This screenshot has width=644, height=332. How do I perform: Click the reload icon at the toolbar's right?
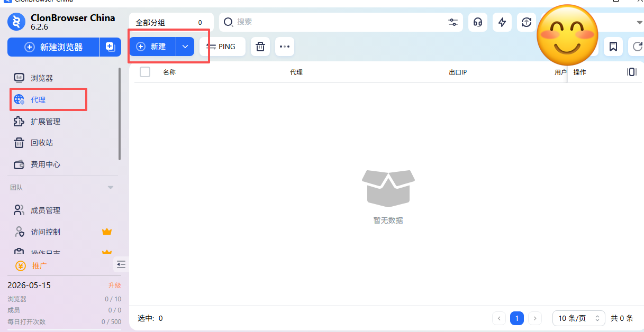coord(637,47)
